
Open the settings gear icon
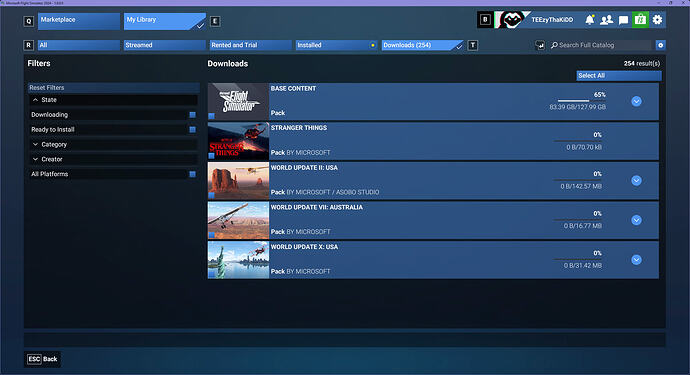tap(657, 20)
